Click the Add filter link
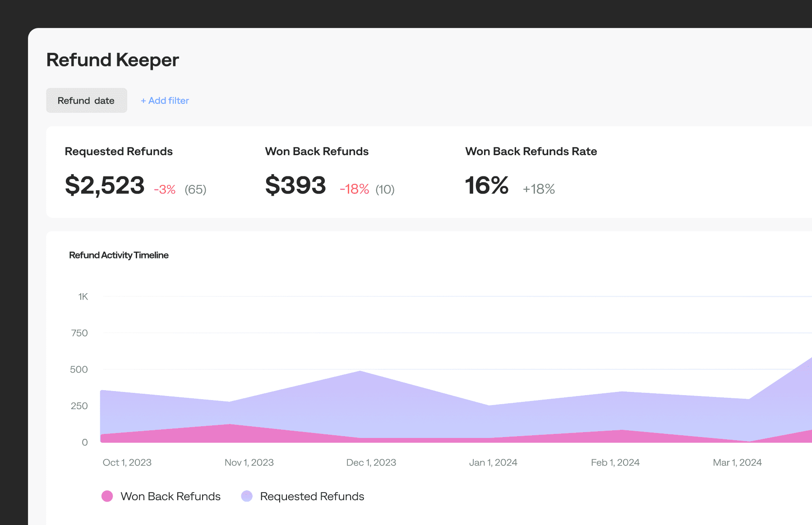Viewport: 812px width, 525px height. [165, 100]
